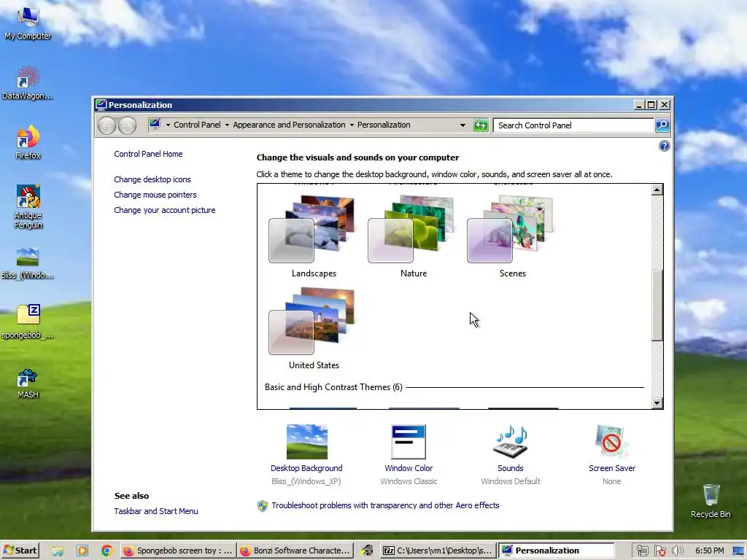This screenshot has height=560, width=747.
Task: Click Basic and High Contrast Themes (6) heading
Action: click(x=333, y=387)
